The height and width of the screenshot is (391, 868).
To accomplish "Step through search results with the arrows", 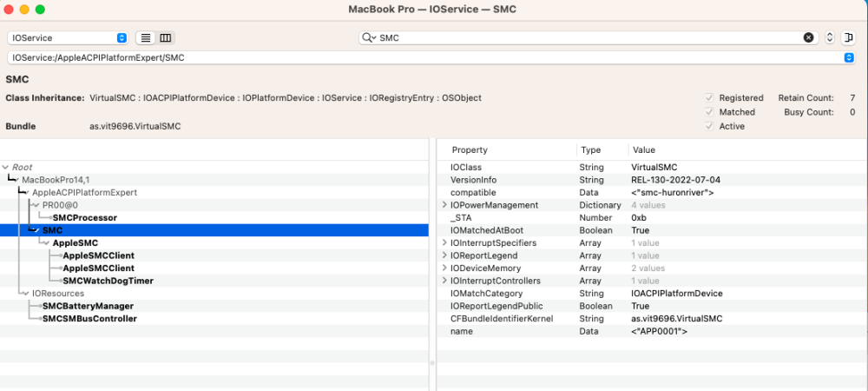I will click(829, 37).
